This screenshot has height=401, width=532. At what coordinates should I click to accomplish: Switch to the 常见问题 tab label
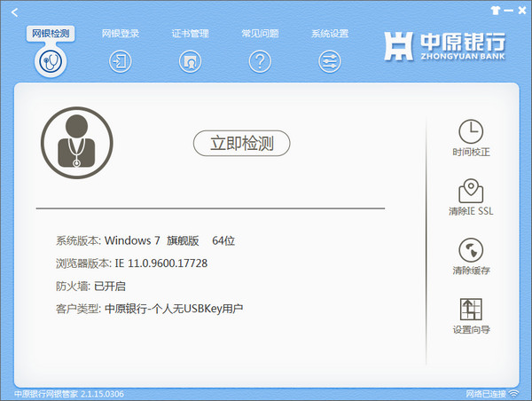pos(260,34)
